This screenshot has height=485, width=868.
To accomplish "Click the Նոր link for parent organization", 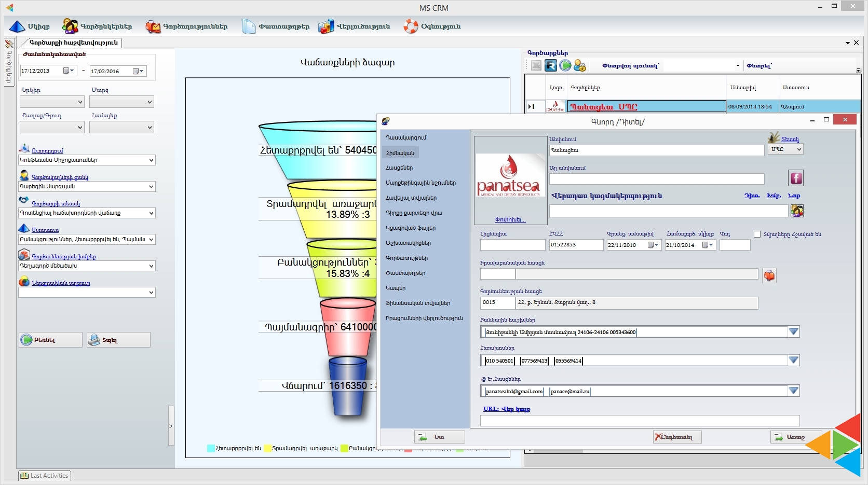I will click(x=794, y=196).
